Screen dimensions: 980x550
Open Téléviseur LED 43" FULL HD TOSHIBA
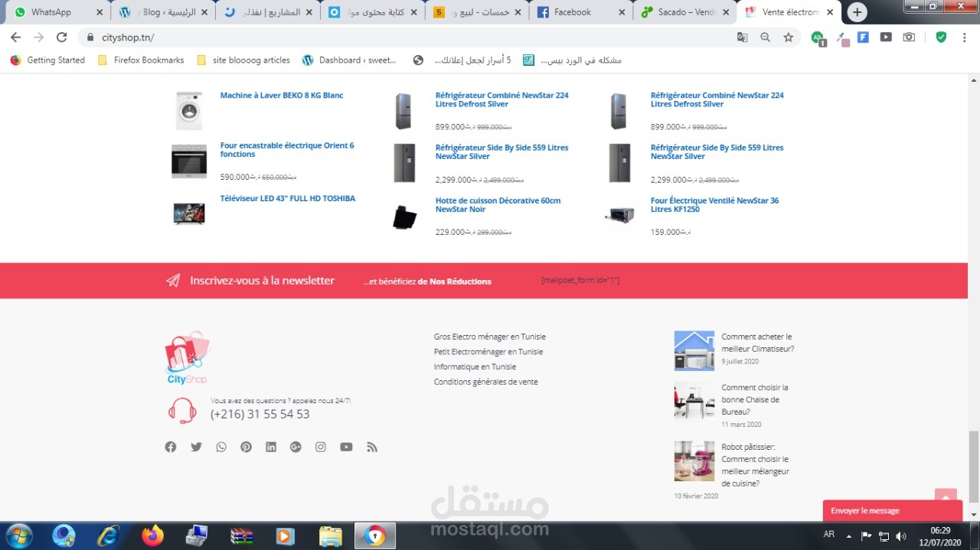(x=288, y=198)
